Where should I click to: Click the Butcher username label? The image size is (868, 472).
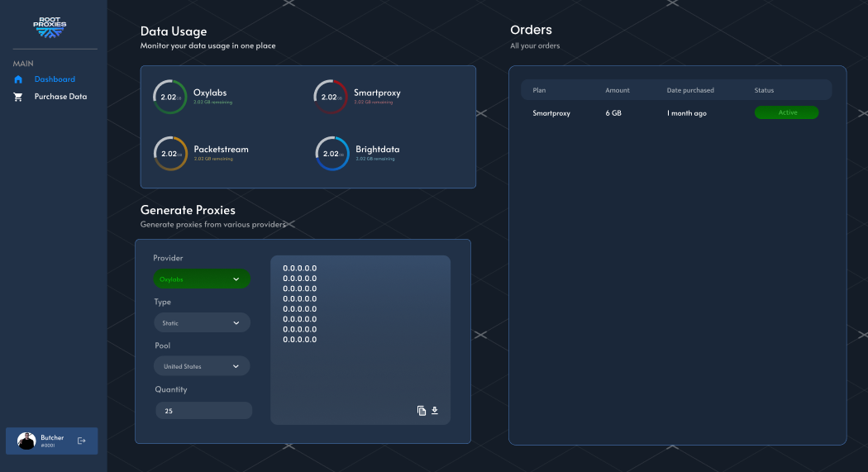coord(52,437)
